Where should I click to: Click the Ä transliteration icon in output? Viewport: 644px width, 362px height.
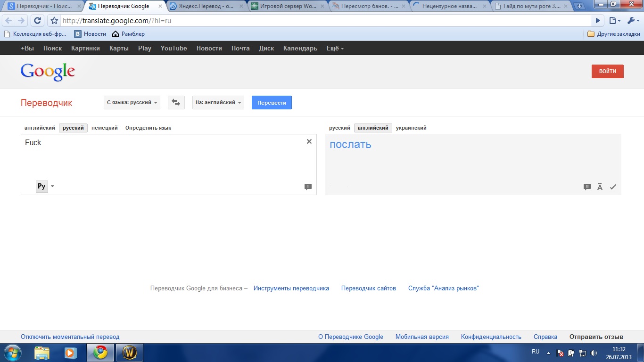click(x=600, y=187)
